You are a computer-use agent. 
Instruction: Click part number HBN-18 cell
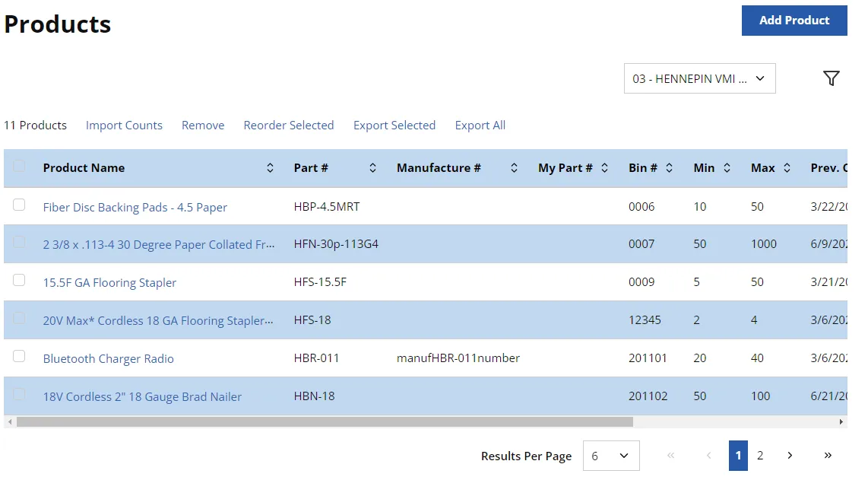[x=314, y=396]
